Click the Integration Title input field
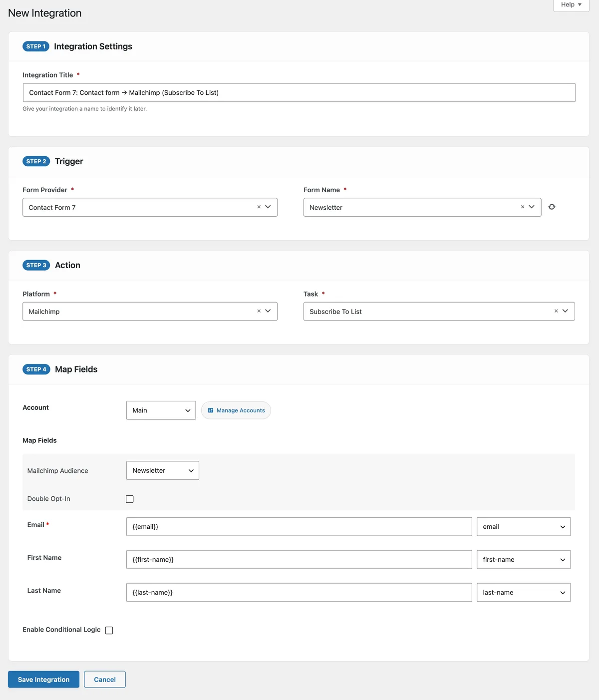This screenshot has width=599, height=700. [299, 92]
